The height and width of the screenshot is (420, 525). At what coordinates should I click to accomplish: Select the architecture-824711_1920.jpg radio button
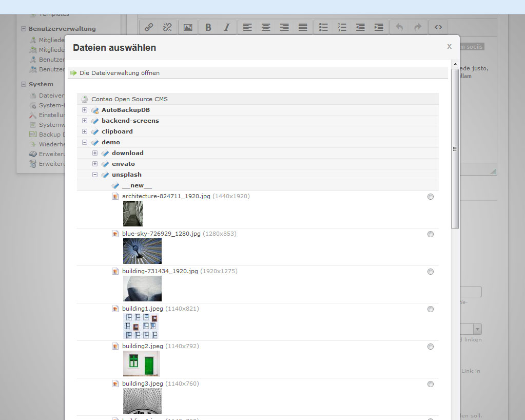tap(431, 197)
